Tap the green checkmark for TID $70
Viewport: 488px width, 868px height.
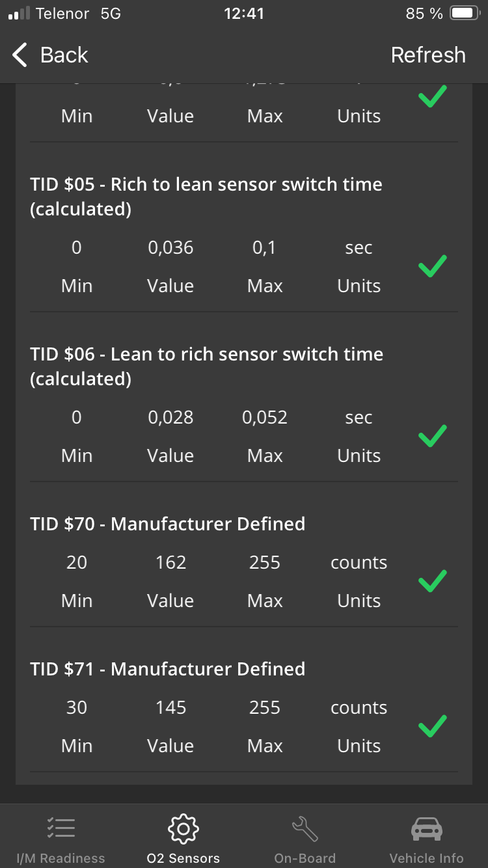[x=432, y=581]
